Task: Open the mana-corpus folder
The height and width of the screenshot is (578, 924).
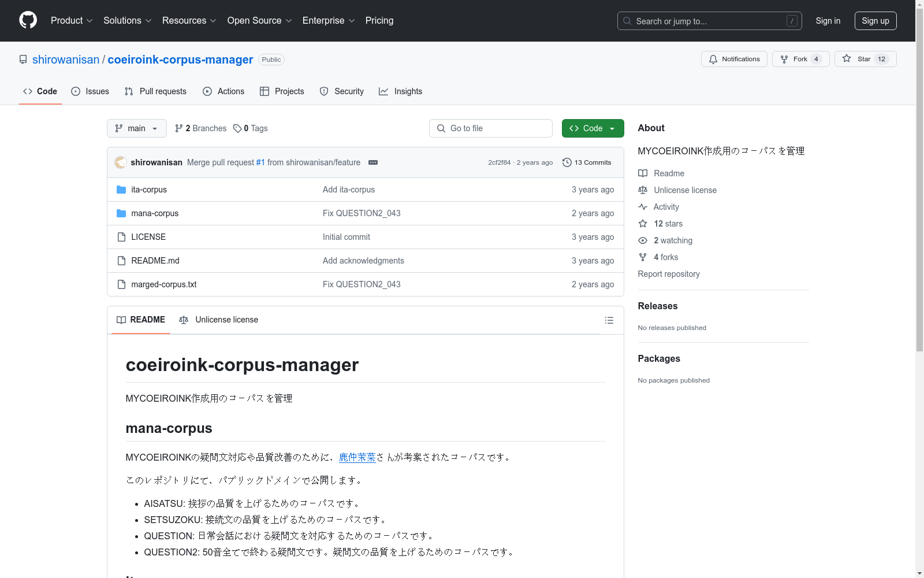Action: pyautogui.click(x=155, y=213)
